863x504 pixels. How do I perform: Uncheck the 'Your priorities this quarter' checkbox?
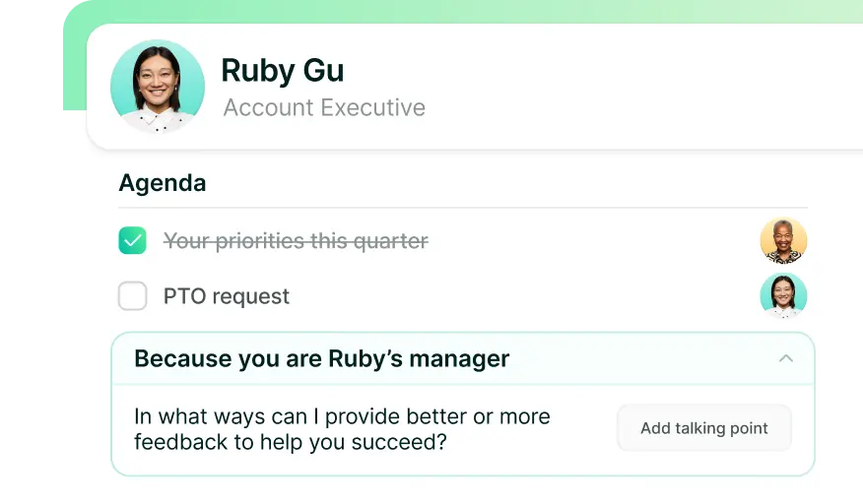coord(132,240)
